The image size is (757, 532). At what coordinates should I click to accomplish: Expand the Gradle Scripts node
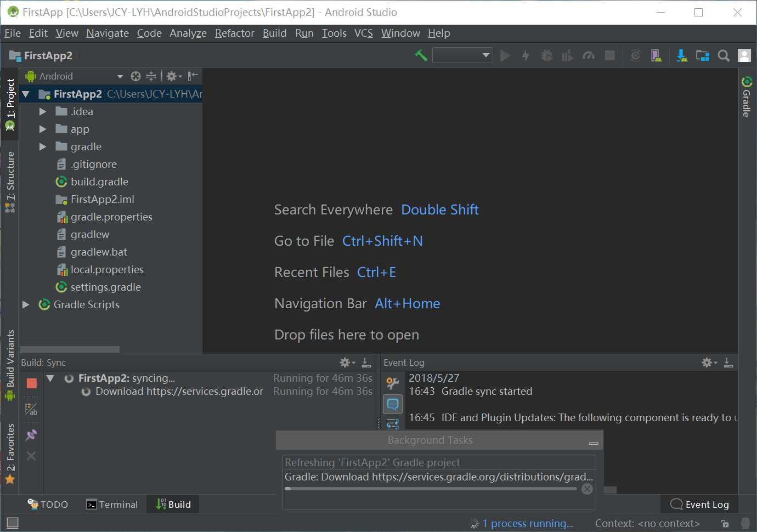click(x=25, y=304)
